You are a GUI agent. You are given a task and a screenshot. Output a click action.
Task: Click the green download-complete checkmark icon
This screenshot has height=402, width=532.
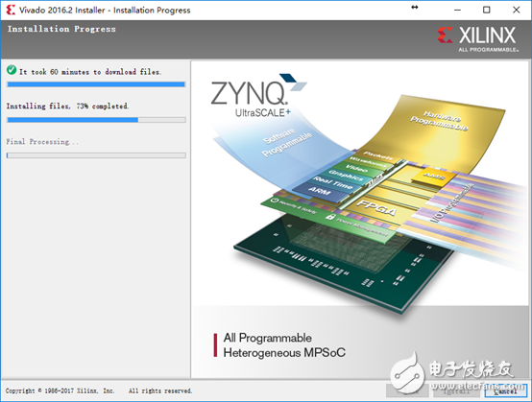click(12, 70)
